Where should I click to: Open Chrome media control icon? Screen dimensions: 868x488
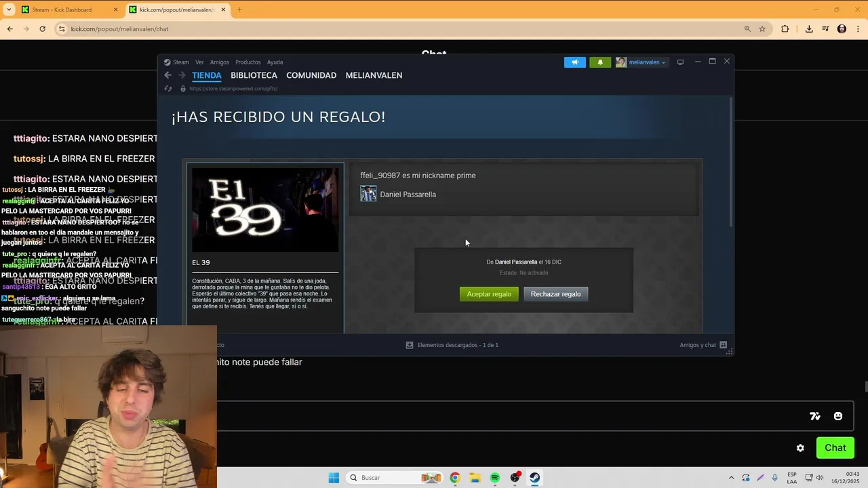point(825,29)
